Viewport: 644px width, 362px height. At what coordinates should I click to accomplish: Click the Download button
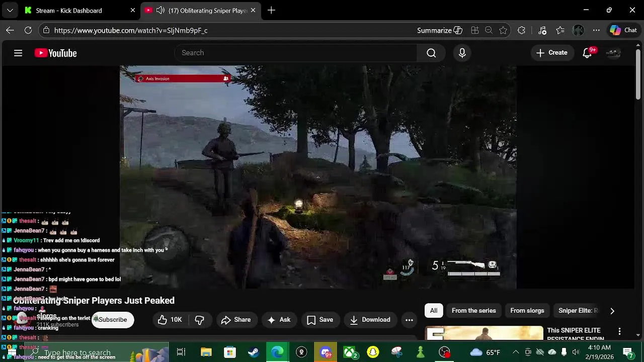coord(370,320)
